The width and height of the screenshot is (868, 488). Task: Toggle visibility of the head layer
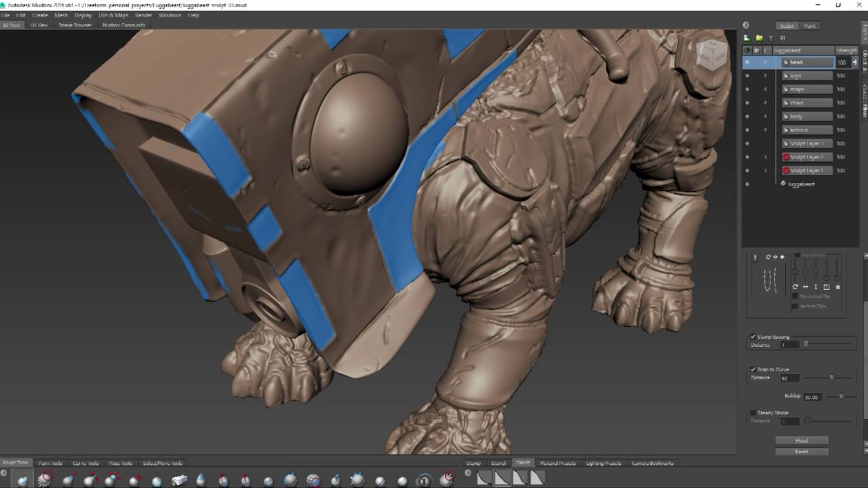747,62
